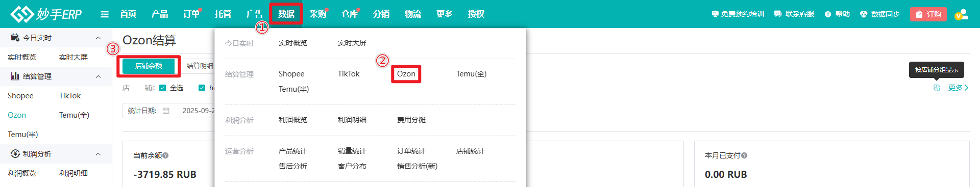Collapse the 今日实时 sidebar section

98,38
